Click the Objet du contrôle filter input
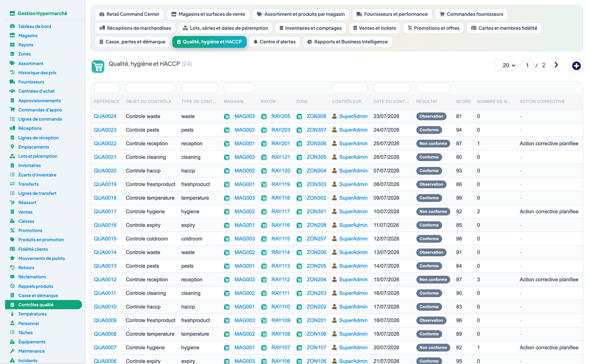Image resolution: width=589 pixels, height=364 pixels. (x=150, y=88)
